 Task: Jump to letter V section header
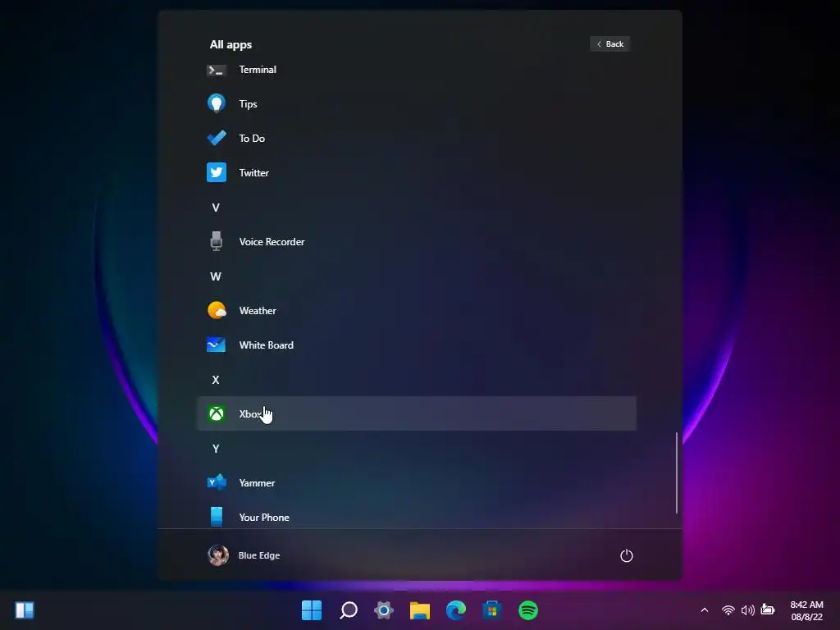tap(216, 208)
